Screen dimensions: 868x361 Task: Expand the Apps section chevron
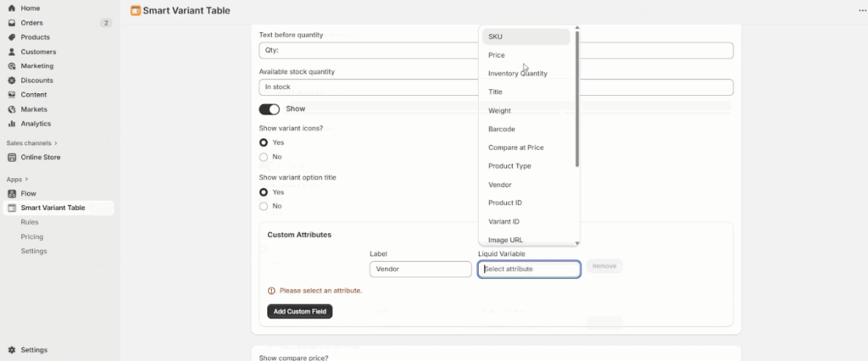click(27, 180)
